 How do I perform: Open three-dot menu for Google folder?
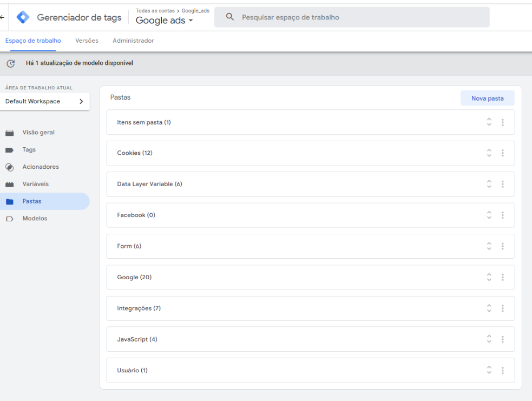pos(502,277)
